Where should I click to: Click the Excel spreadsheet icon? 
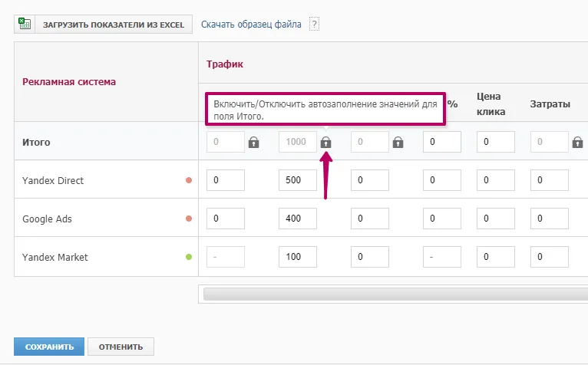coord(25,24)
